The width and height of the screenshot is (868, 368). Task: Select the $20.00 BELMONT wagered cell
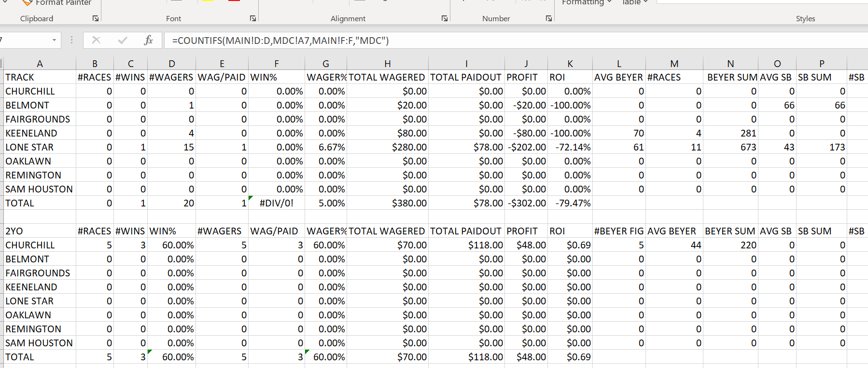[387, 105]
